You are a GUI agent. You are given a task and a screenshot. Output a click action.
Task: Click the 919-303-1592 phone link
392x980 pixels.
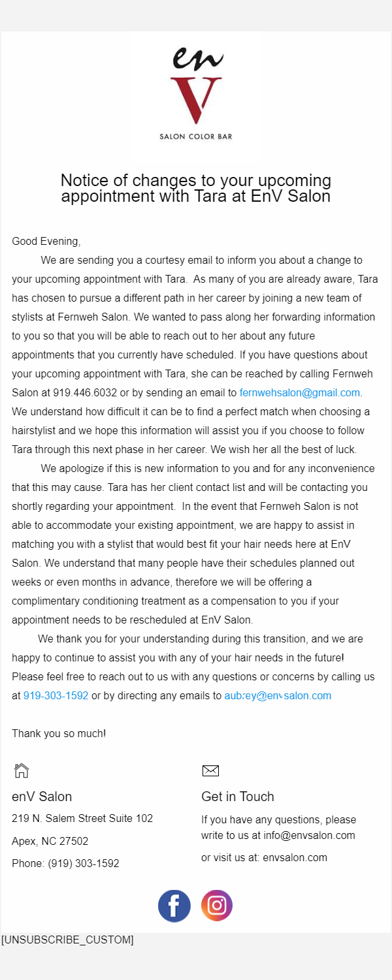point(56,696)
